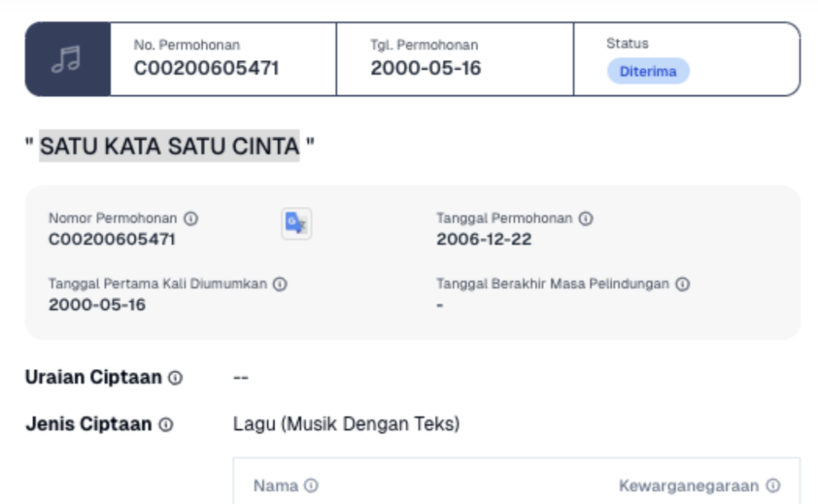The width and height of the screenshot is (818, 504).
Task: Select the title SATU KATA SATU CINTA
Action: point(169,146)
